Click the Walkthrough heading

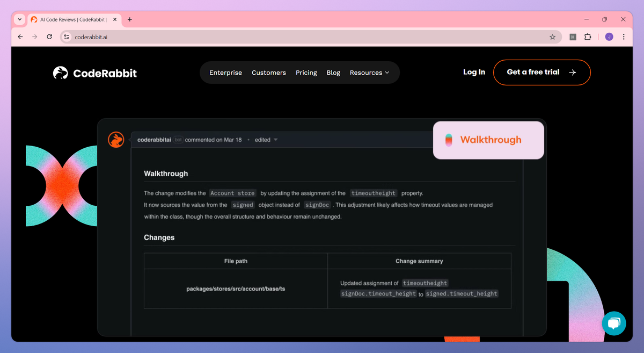[166, 174]
